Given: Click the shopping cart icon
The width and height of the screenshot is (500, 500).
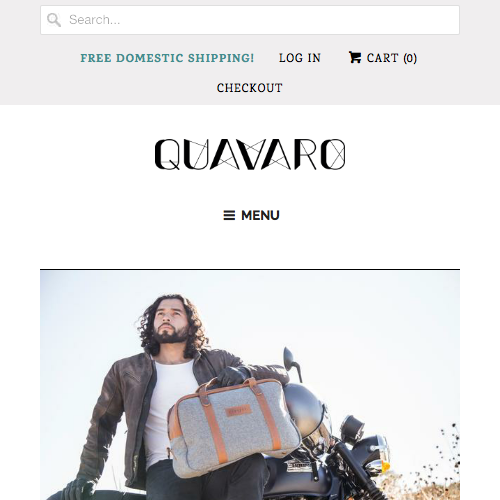Looking at the screenshot, I should pos(355,57).
